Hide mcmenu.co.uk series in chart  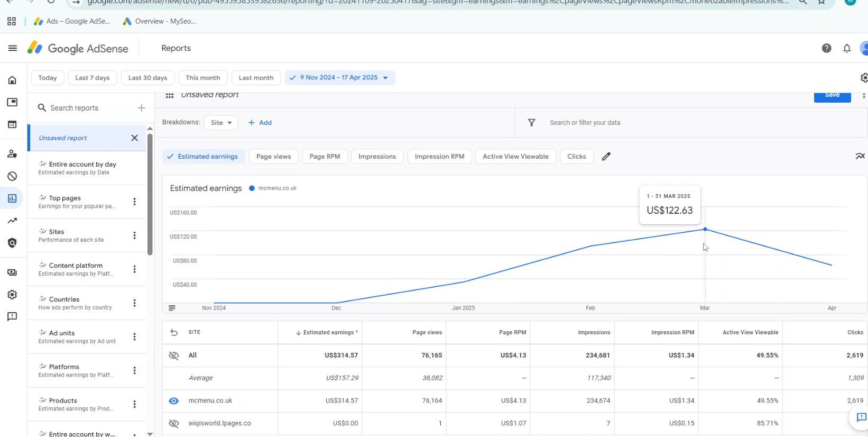174,401
